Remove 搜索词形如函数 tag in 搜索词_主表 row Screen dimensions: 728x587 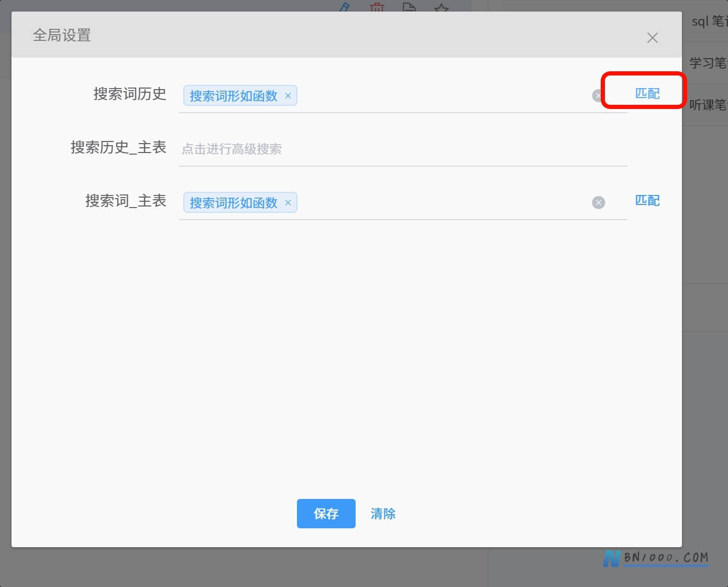coord(288,203)
